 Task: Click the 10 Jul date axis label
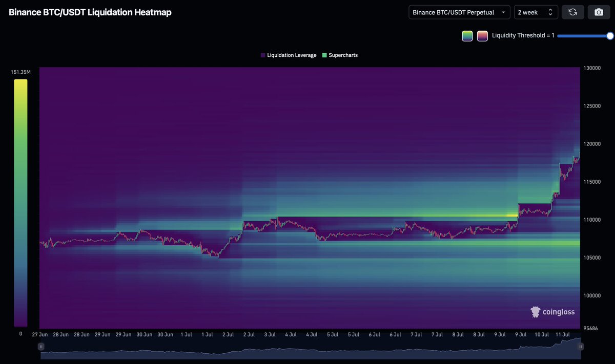click(x=542, y=334)
